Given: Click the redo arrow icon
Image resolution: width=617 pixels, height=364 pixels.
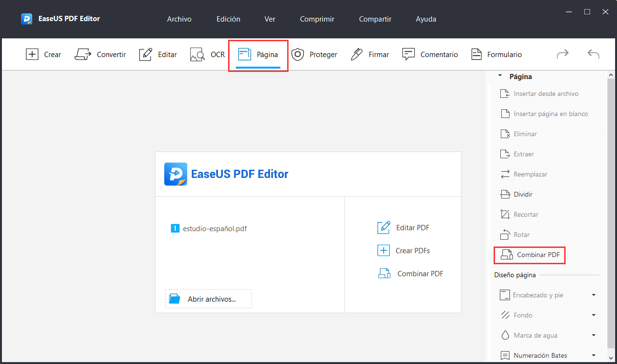Looking at the screenshot, I should pos(562,54).
